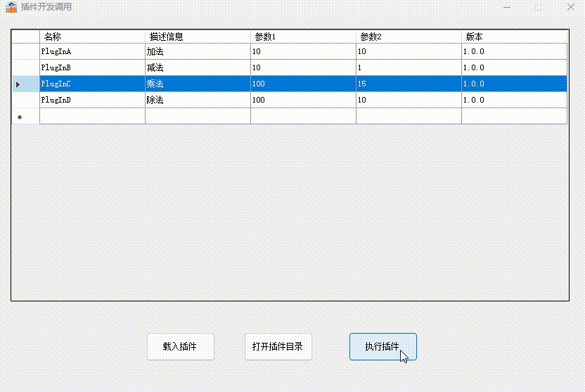
Task: Open plugin directory with 打开插件目录 button
Action: coord(278,346)
